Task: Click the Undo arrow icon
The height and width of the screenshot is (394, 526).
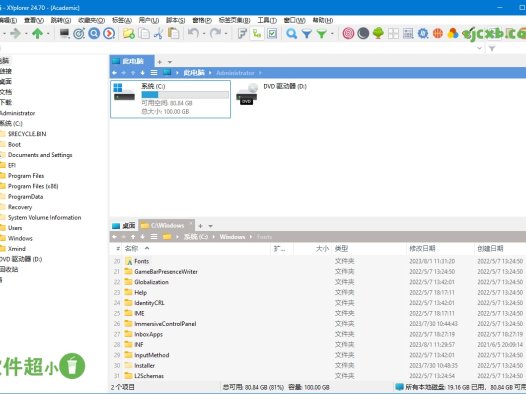Action: click(193, 33)
